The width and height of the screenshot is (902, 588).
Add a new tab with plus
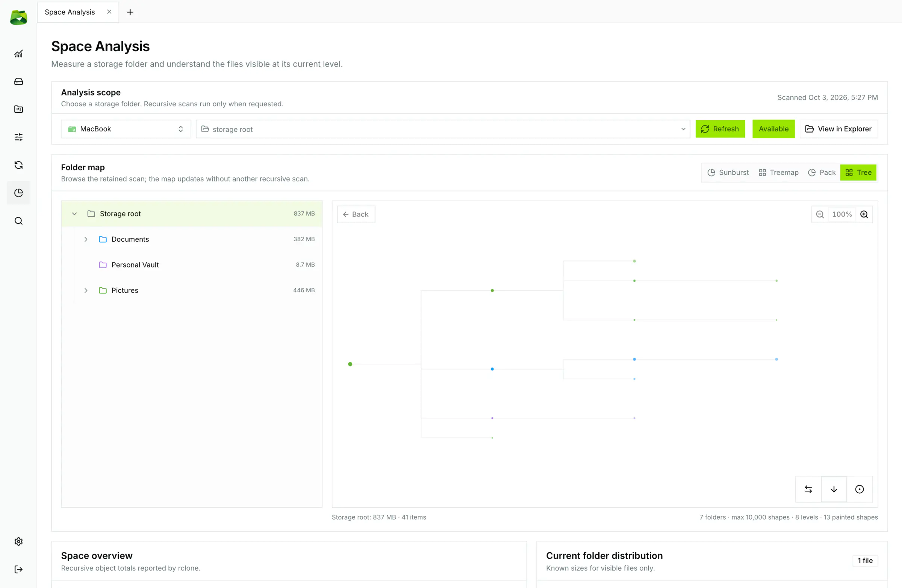[130, 12]
